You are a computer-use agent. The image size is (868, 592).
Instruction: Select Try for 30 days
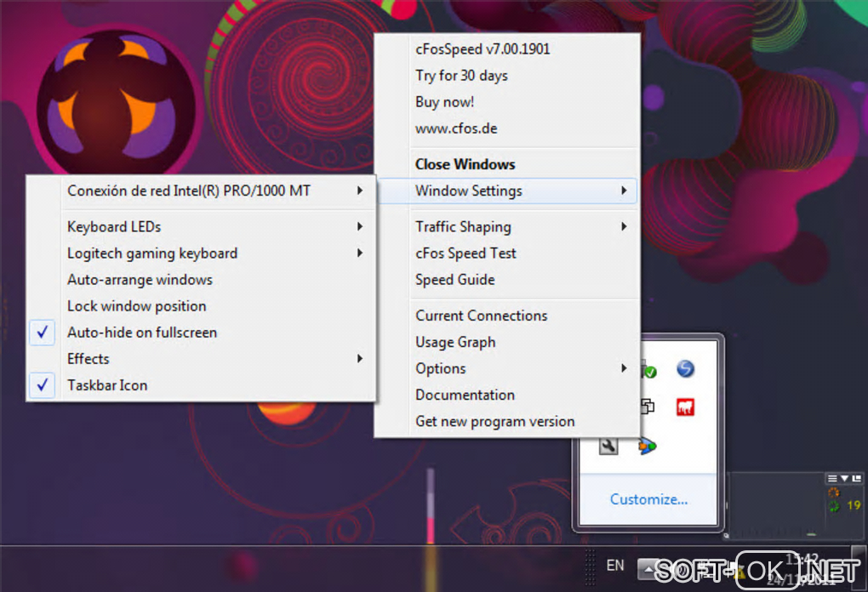508,76
